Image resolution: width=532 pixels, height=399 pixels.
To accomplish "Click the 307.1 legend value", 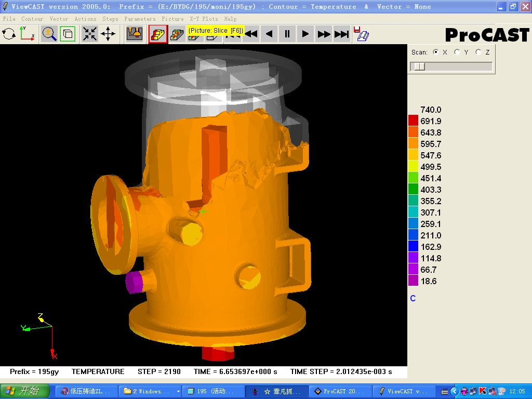I will pyautogui.click(x=431, y=212).
